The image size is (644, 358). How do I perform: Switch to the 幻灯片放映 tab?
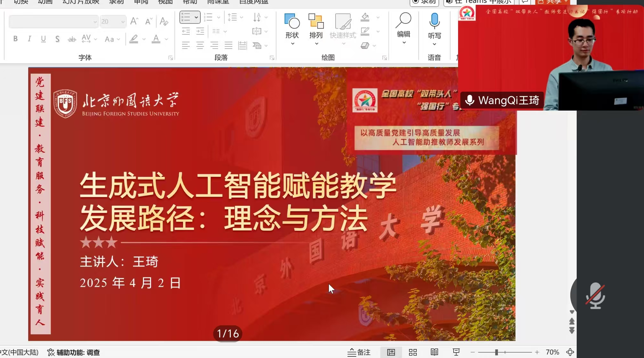[81, 2]
